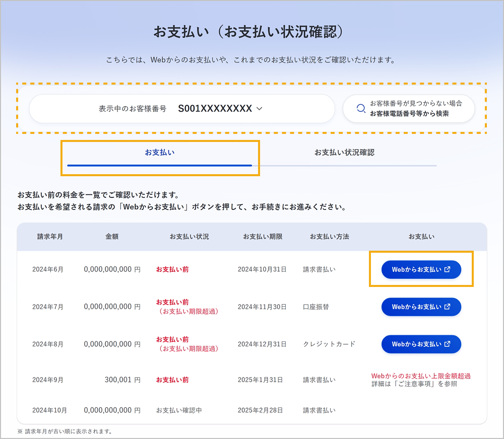Click 詳細は「ご注意事項」を参照 text
504x439 pixels.
(414, 384)
